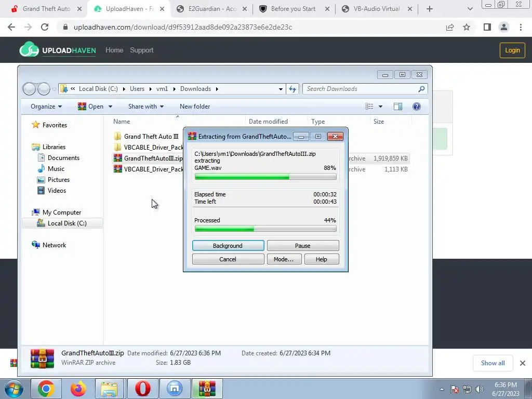The width and height of the screenshot is (532, 399).
Task: Click the Chrome URL address bar
Action: tap(250, 27)
